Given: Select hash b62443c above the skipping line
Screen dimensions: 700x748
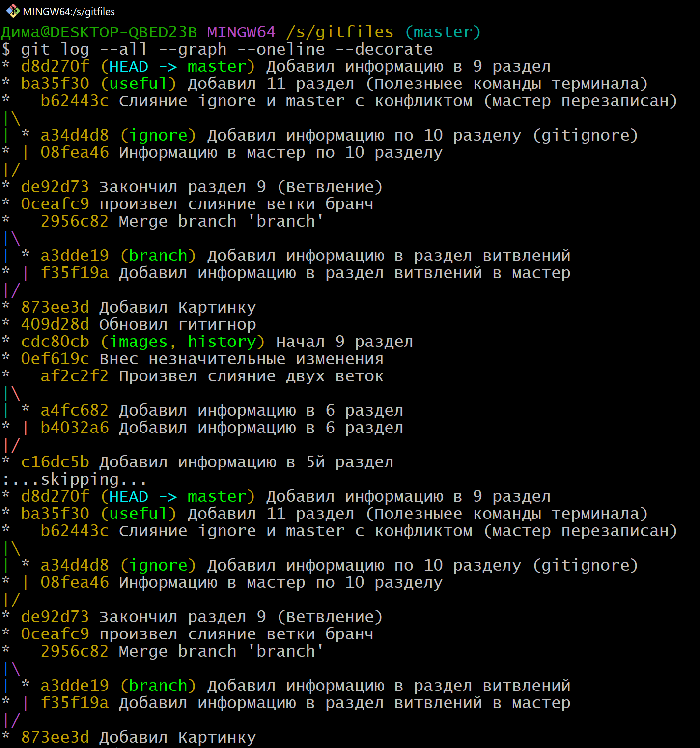Looking at the screenshot, I should [x=75, y=101].
